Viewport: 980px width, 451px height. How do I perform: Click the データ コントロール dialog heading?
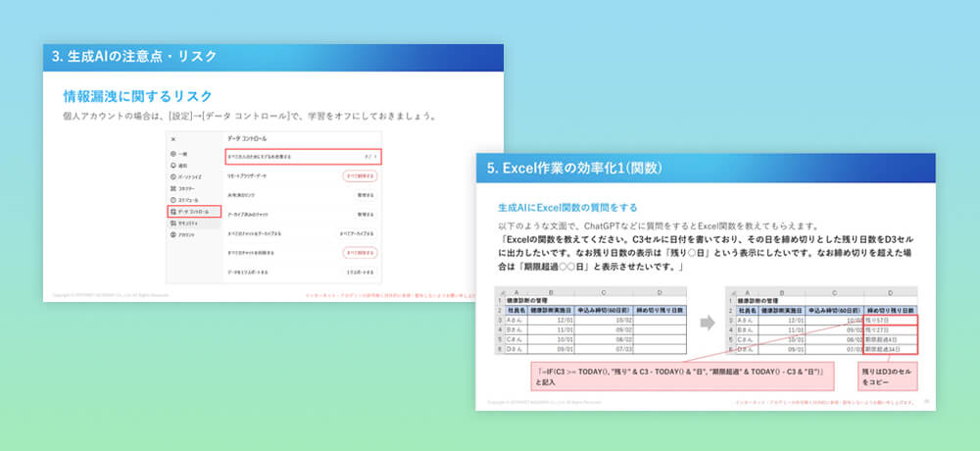(249, 139)
